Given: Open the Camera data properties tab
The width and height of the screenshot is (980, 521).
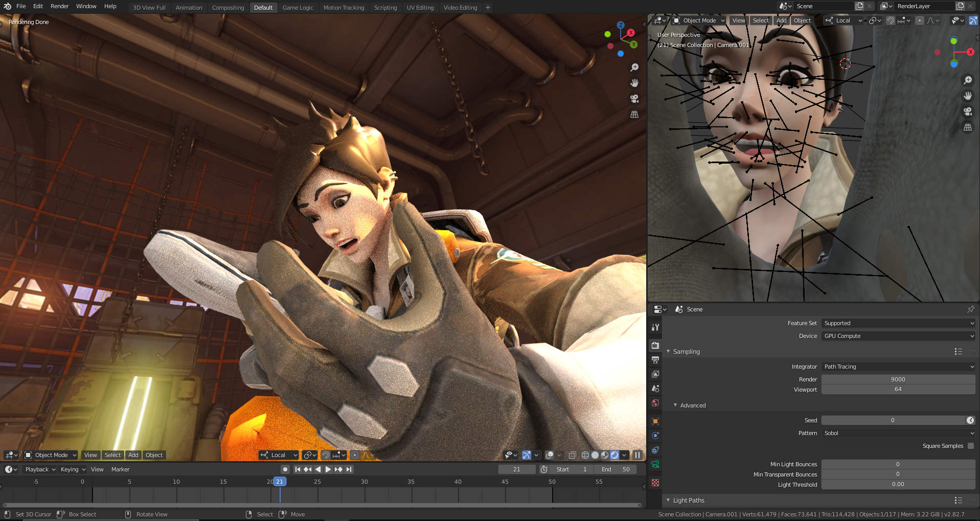Looking at the screenshot, I should [x=655, y=464].
